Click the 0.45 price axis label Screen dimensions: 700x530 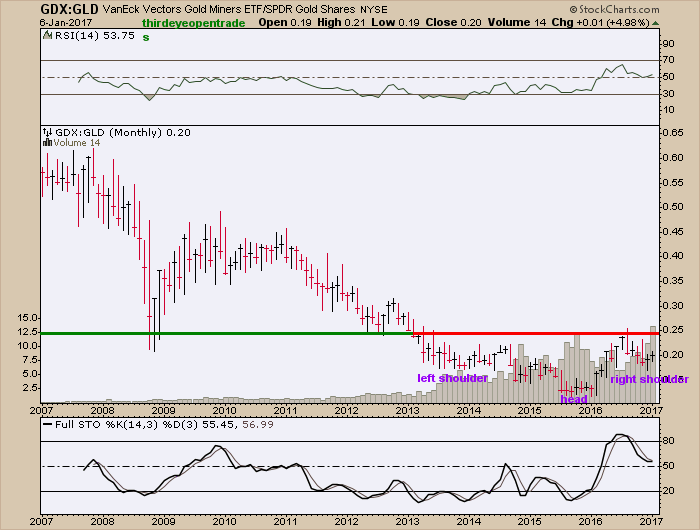coord(673,232)
